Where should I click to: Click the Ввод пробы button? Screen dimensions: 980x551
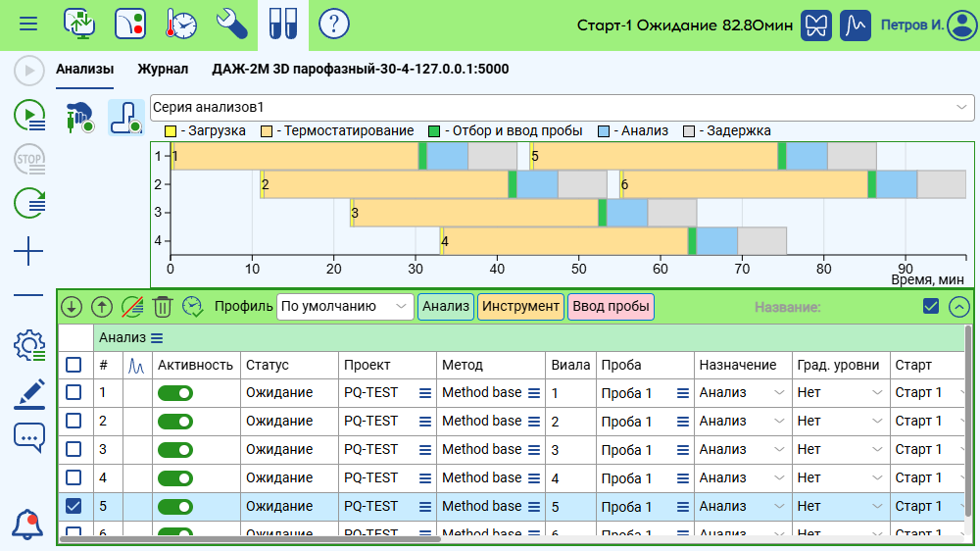pyautogui.click(x=611, y=307)
